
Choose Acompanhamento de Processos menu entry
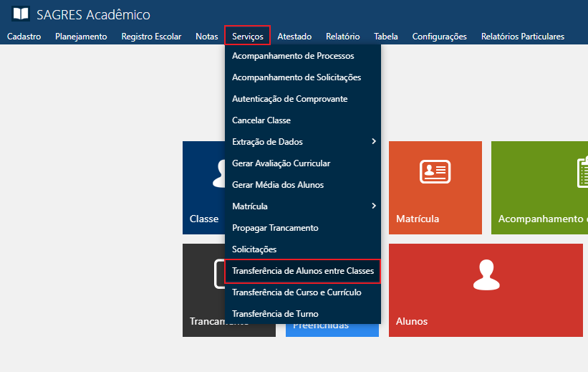(x=293, y=56)
